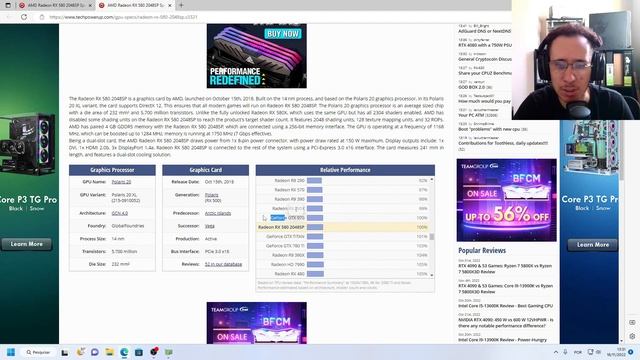640x360 pixels.
Task: Open the chat bubble taskbar icon
Action: pos(95,352)
